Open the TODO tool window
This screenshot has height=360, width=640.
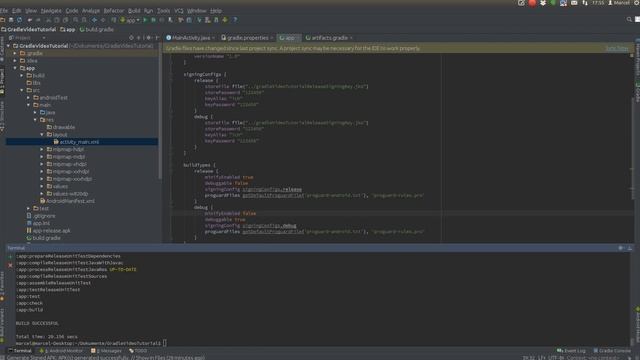(138, 351)
